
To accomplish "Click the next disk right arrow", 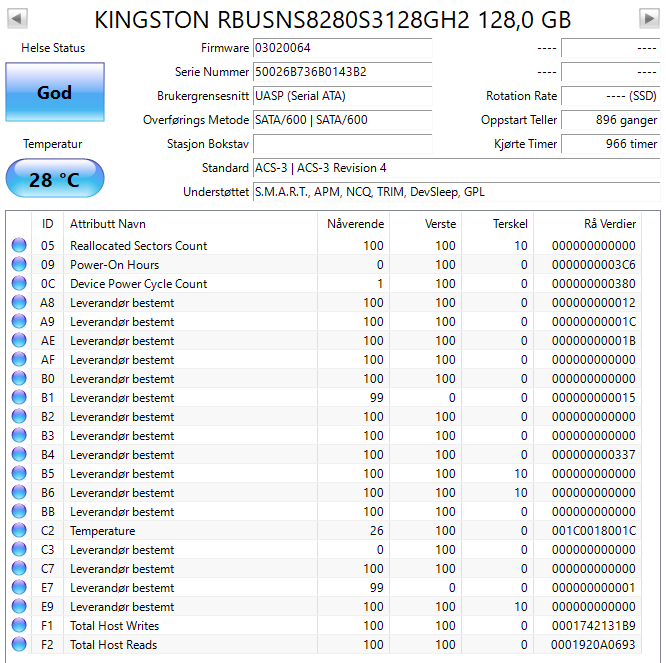I will click(648, 18).
